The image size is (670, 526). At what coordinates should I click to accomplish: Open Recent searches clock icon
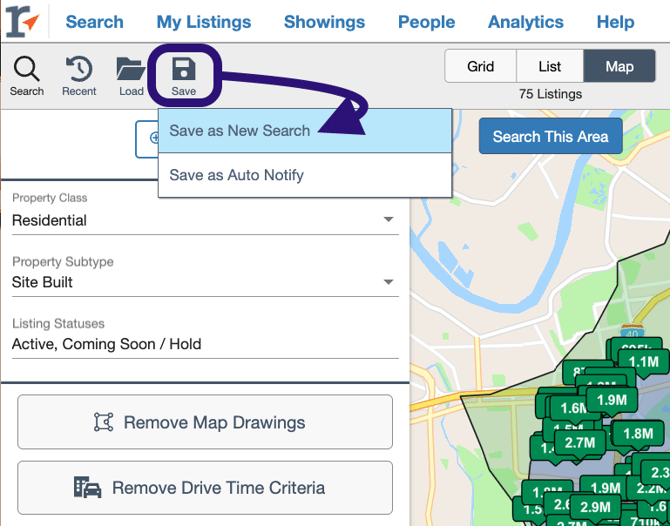pos(79,69)
